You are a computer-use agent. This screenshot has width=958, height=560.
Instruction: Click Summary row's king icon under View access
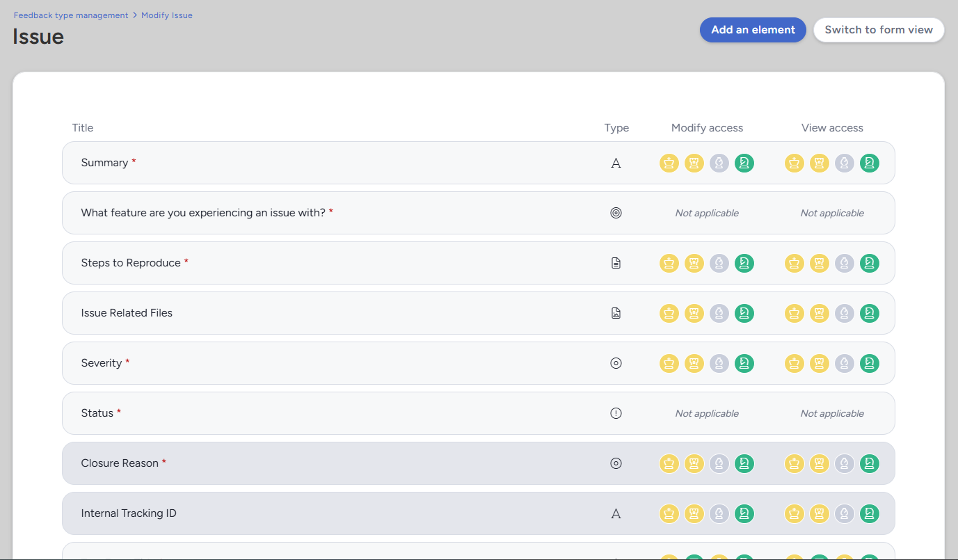click(x=795, y=163)
